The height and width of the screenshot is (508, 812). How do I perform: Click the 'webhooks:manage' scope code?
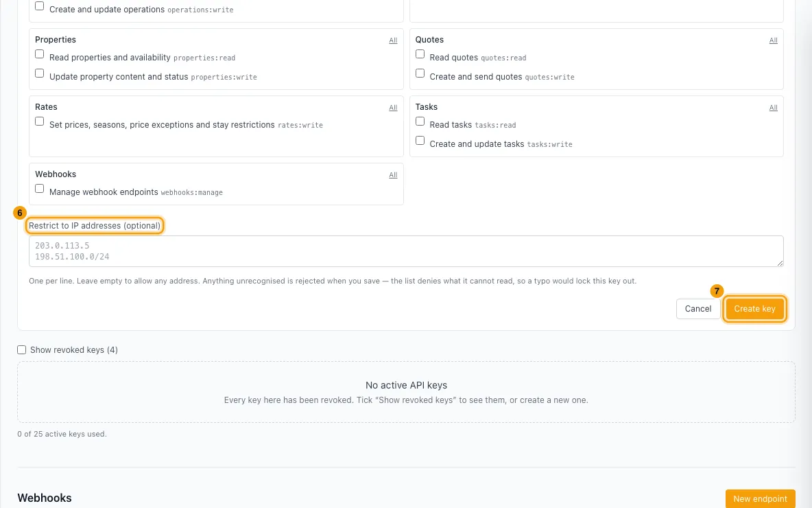pos(191,193)
